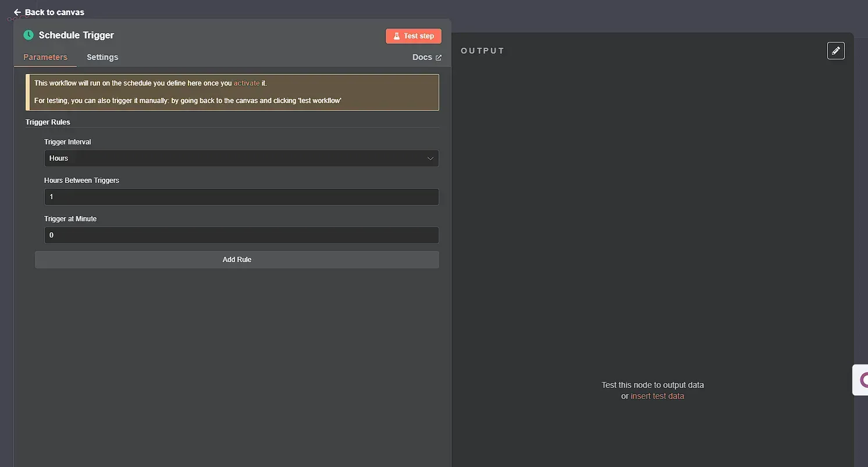Click 'Back to canvas' at the top
This screenshot has height=467, width=868.
[54, 12]
